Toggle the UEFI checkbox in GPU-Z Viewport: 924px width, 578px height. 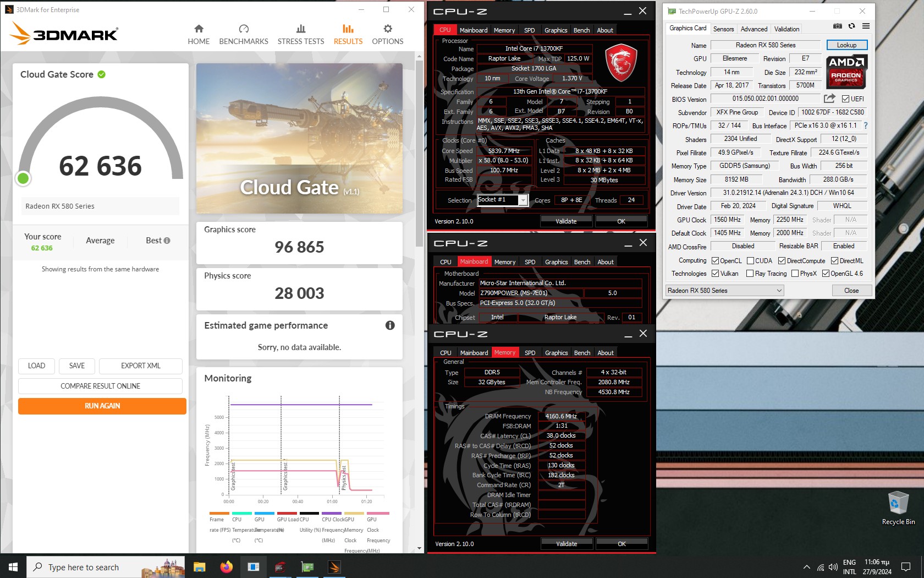tap(846, 99)
